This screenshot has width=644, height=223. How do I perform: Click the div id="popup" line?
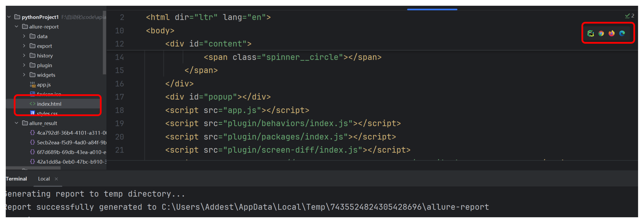click(218, 97)
